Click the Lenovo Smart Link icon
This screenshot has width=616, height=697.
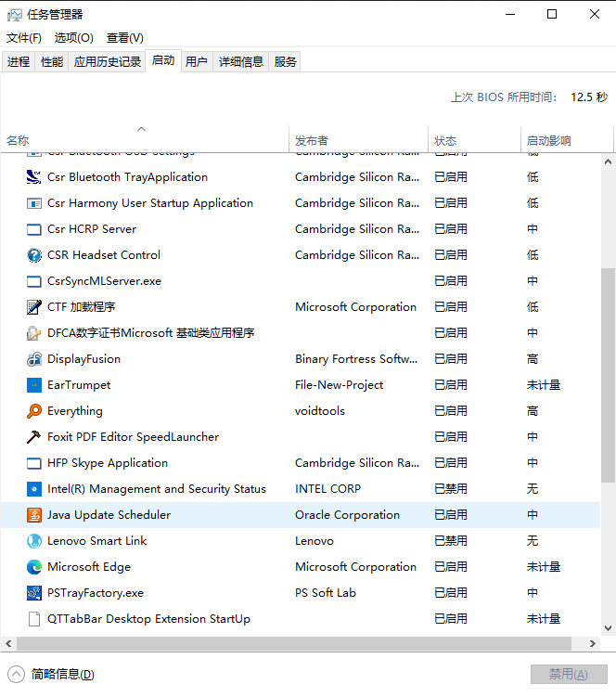click(x=33, y=541)
